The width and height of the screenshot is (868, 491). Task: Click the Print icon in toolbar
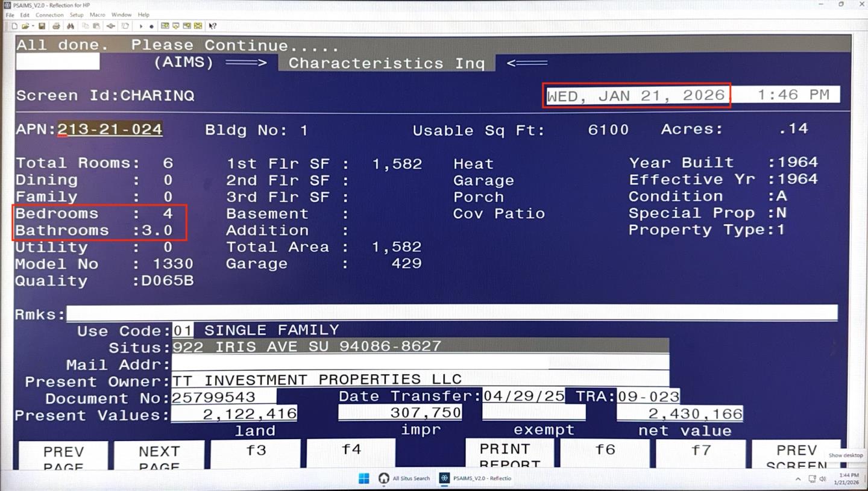(x=56, y=27)
